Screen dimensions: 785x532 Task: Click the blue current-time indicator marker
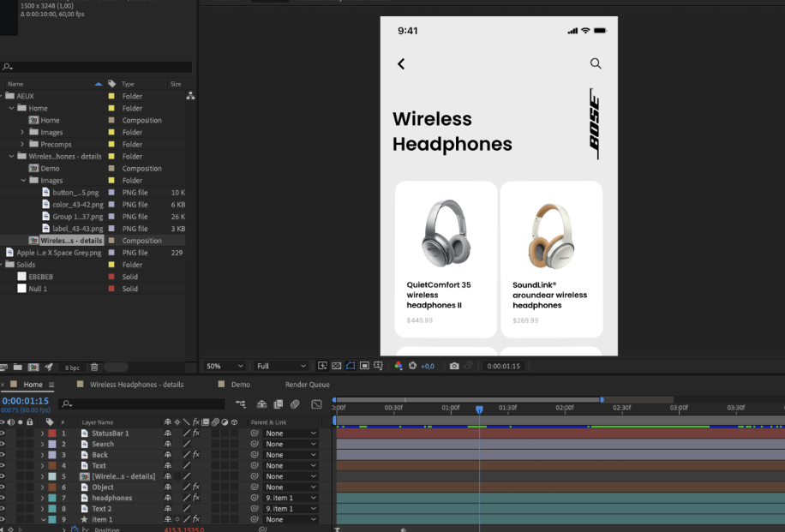(x=479, y=409)
